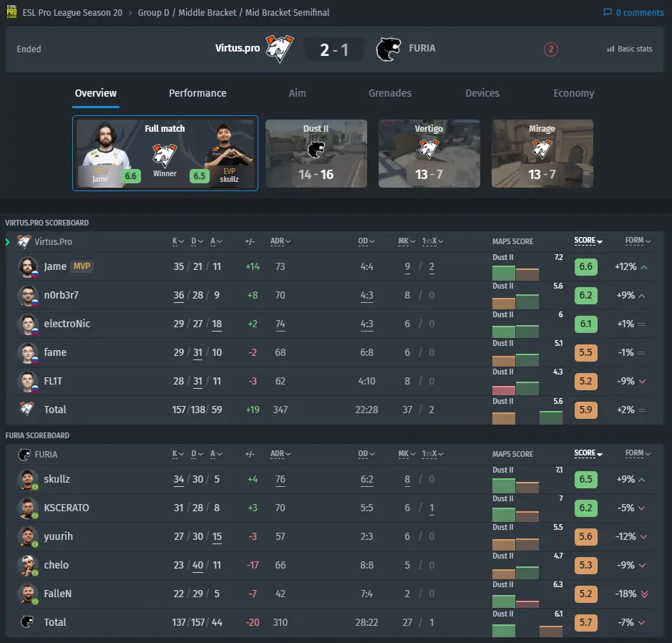Click skullz's player avatar in scoreboard
Screen dimensions: 672x643
pyautogui.click(x=28, y=479)
